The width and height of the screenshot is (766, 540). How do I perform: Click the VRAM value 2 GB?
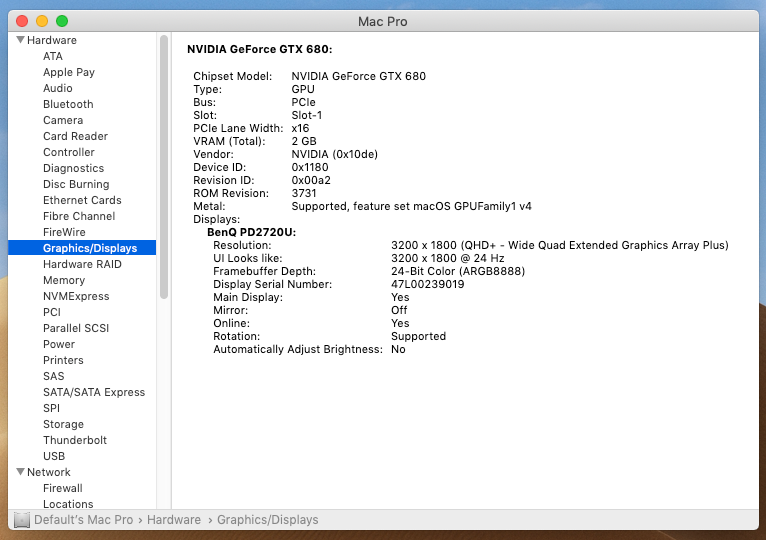(304, 141)
